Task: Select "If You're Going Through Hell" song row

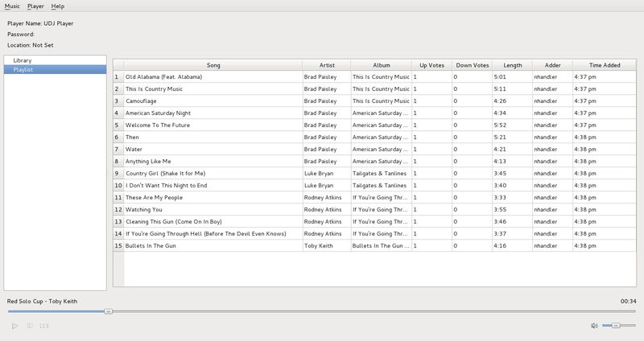Action: coord(206,233)
